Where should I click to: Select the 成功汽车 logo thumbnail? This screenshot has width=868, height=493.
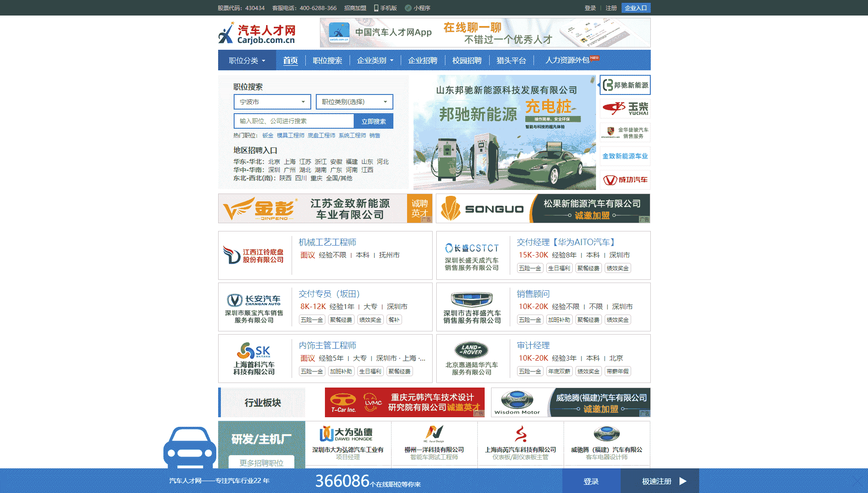[x=625, y=180]
